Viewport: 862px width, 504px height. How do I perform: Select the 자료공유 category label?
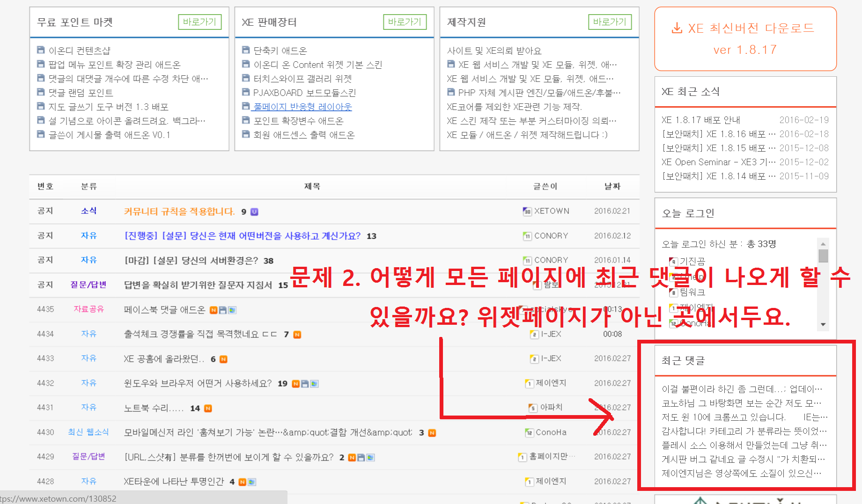coord(88,309)
